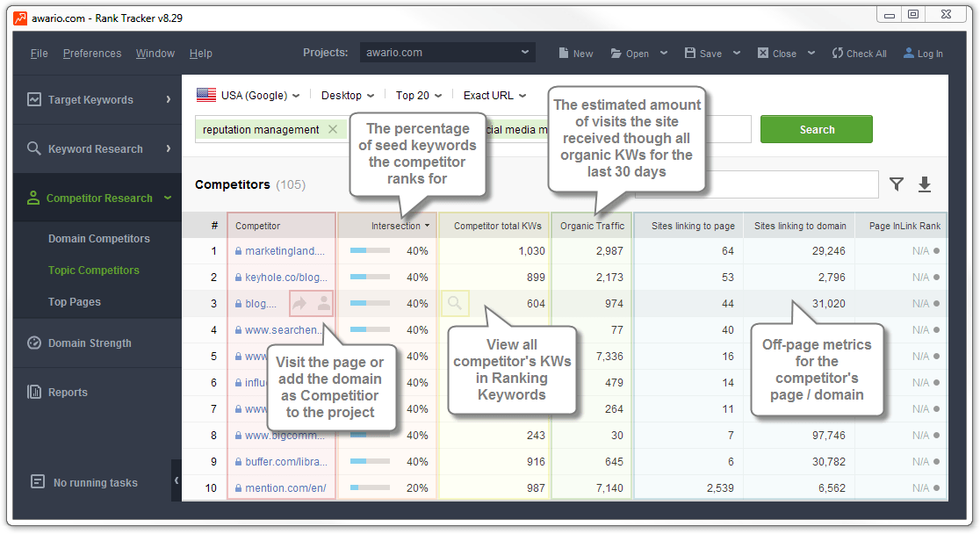The height and width of the screenshot is (534, 980).
Task: Click the padlock icon beside marketingland
Action: pos(238,250)
